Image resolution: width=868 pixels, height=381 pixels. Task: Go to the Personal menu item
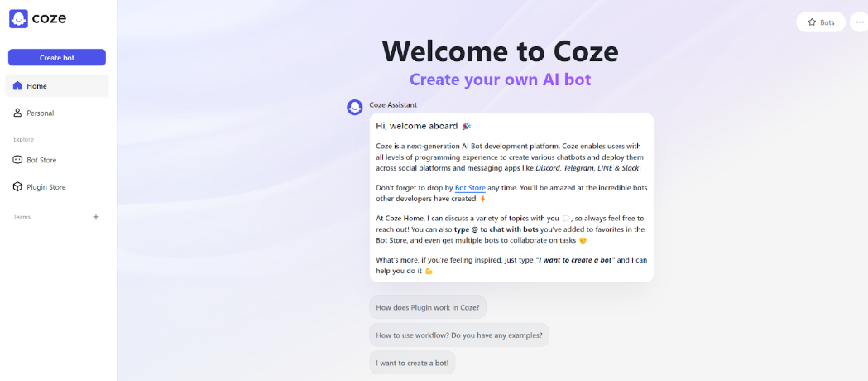(x=57, y=113)
